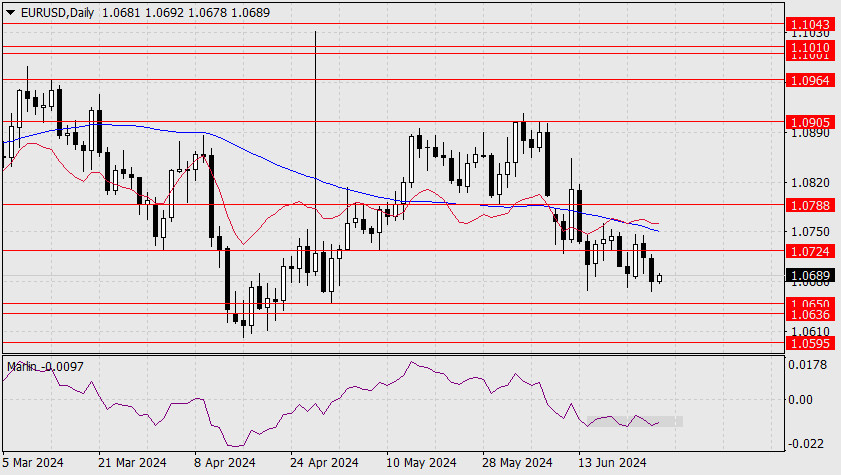Click the -0.022 oscillator scale value
This screenshot has width=841, height=475.
(x=806, y=444)
